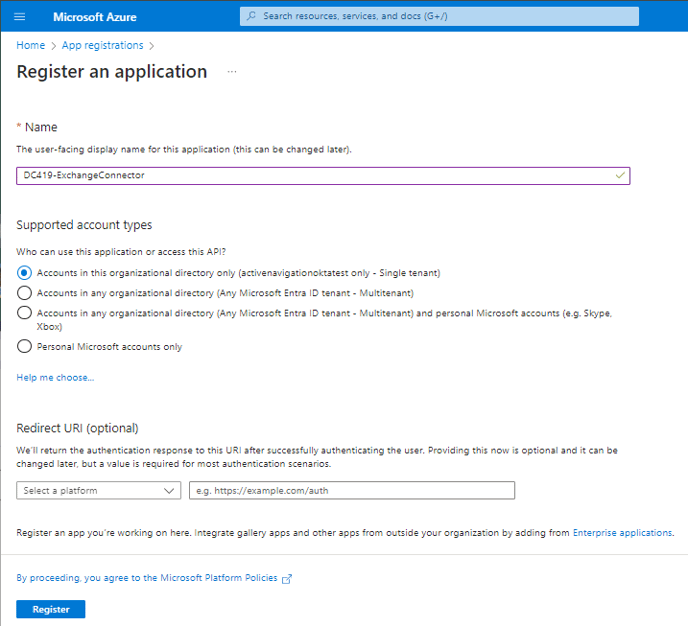Screen dimensions: 688x626
Task: Click the Microsoft Azure logo text
Action: (x=95, y=17)
